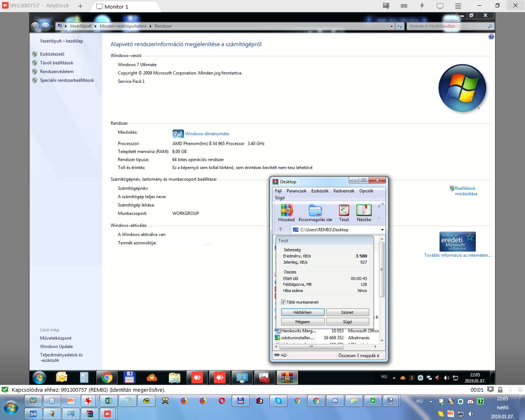Open the Kedvencek menu in WinRAR

(344, 191)
